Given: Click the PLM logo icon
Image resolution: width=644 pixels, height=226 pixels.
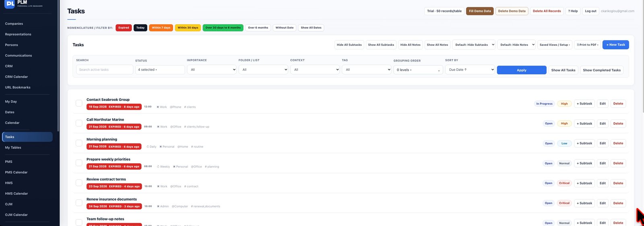Looking at the screenshot, I should [x=10, y=4].
